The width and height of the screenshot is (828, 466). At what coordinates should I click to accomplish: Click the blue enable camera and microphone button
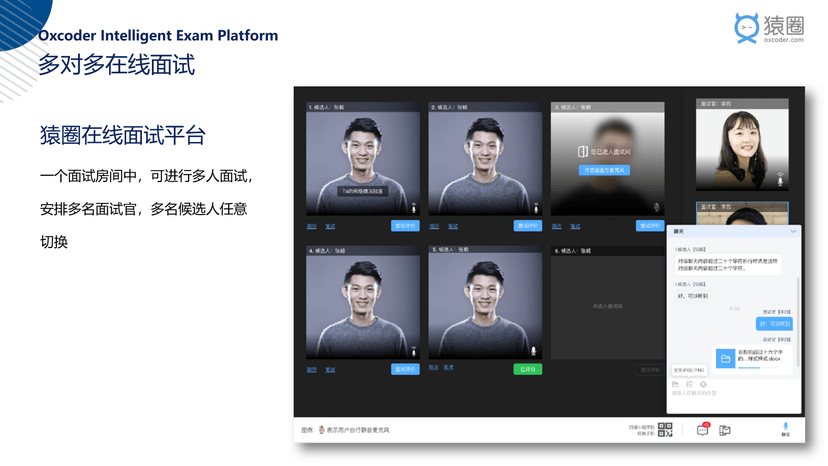coord(604,170)
